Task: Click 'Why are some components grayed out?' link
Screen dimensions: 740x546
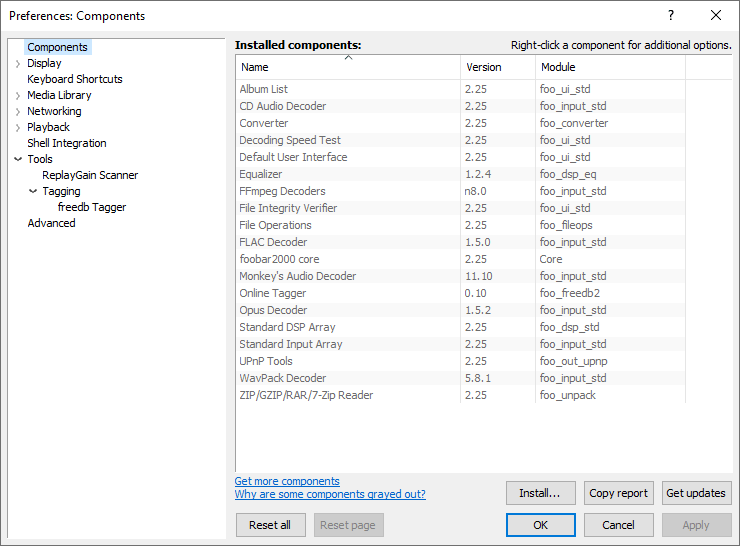Action: point(330,494)
